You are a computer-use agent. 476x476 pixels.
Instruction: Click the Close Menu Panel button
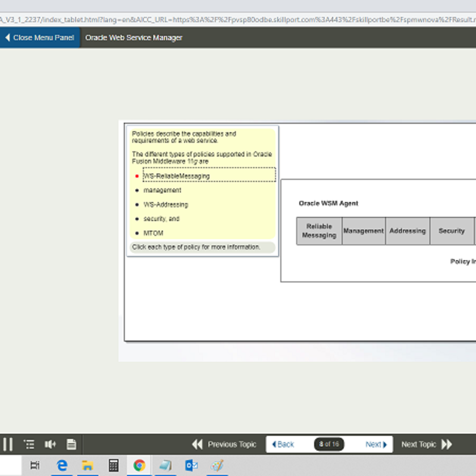click(40, 37)
